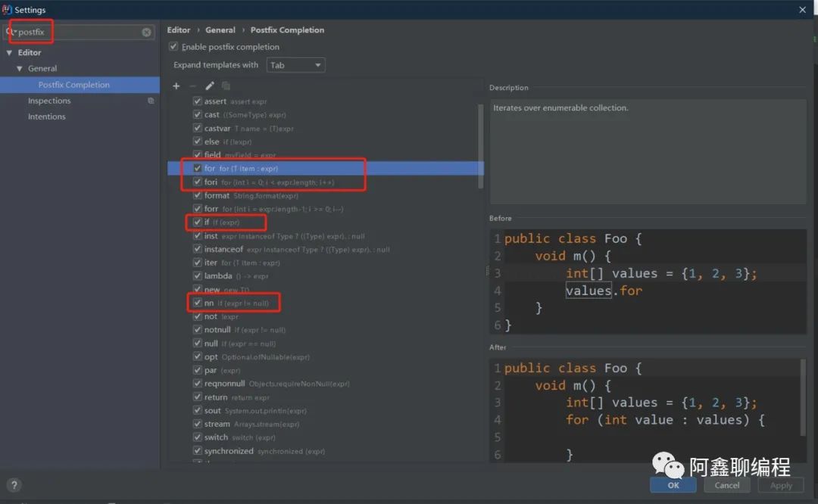Select the reqnonnull template row

326,384
